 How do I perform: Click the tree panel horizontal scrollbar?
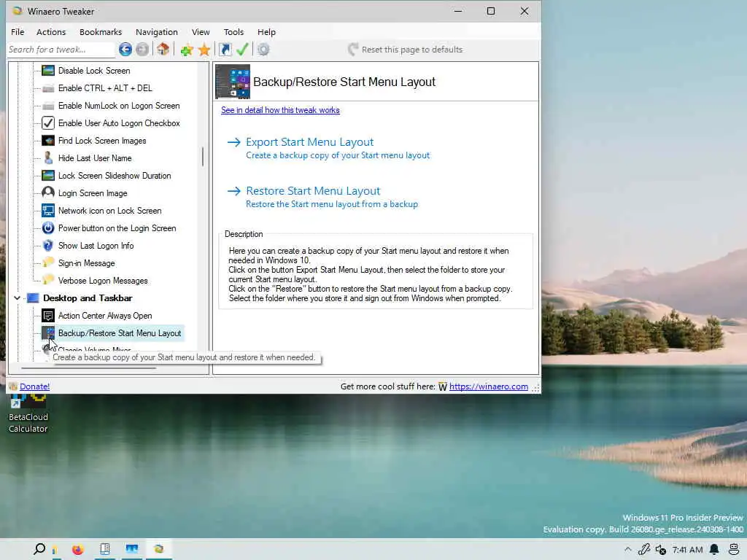88,368
